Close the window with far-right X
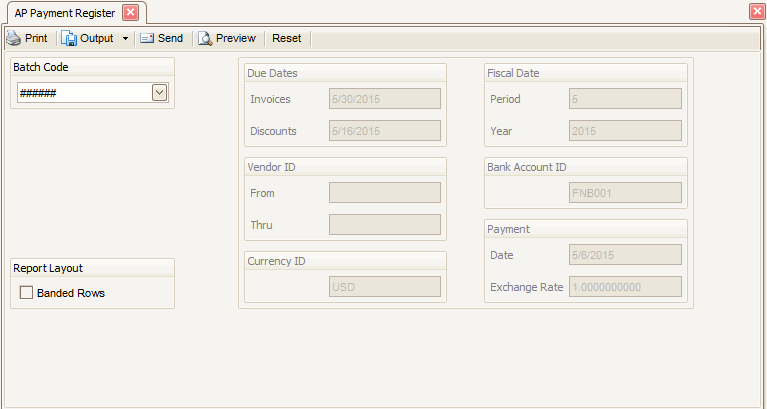 [757, 11]
